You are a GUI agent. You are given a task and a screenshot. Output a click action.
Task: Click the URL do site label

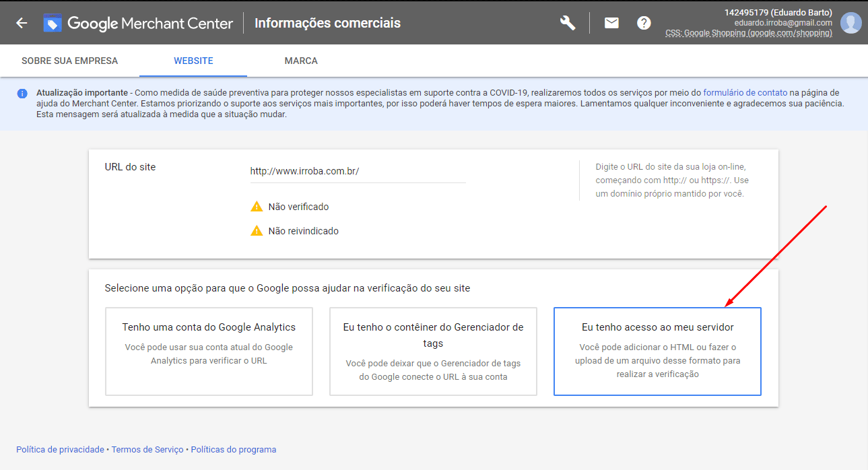click(x=130, y=167)
